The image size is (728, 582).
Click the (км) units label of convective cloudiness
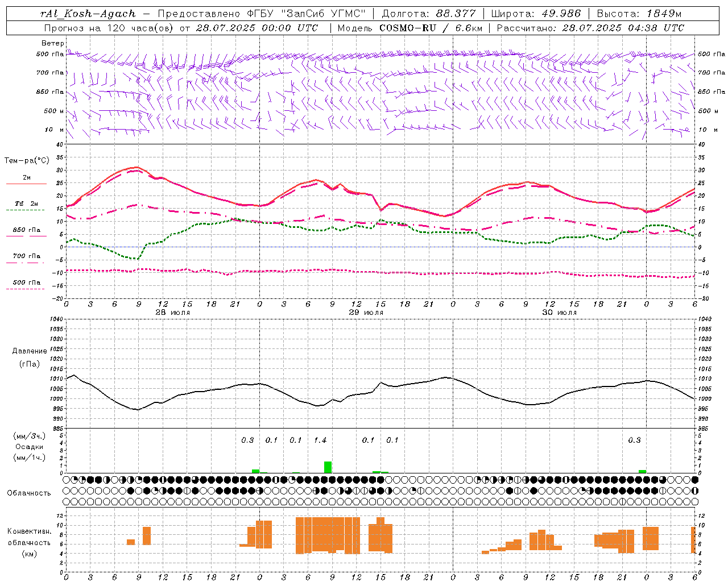click(x=30, y=553)
